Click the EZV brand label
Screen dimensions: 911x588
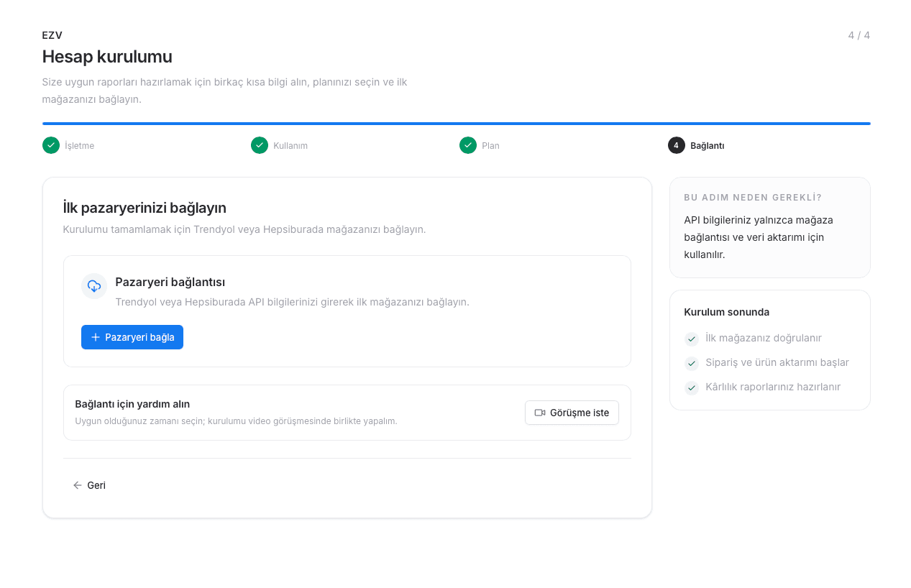tap(52, 35)
